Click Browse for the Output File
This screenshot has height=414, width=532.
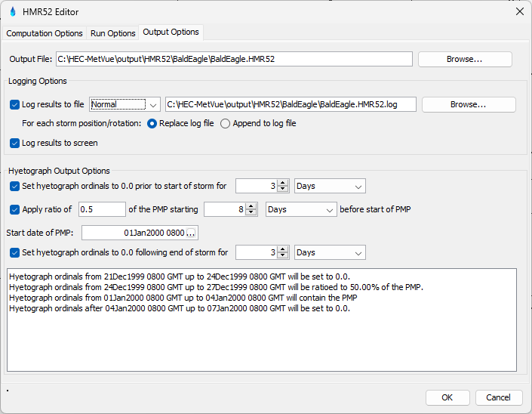tap(465, 59)
